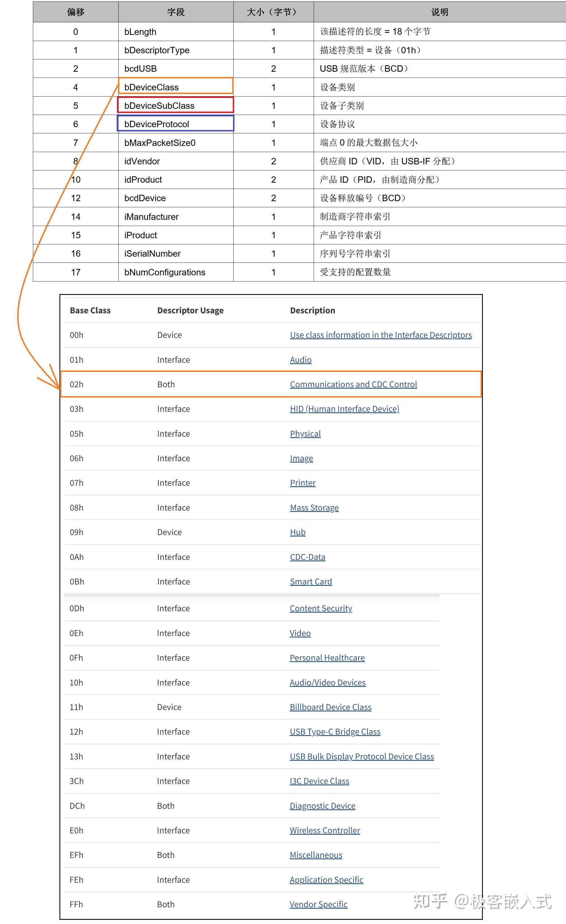The width and height of the screenshot is (566, 924).
Task: Select the blue-boxed bDeviceProtocol cell
Action: [176, 124]
